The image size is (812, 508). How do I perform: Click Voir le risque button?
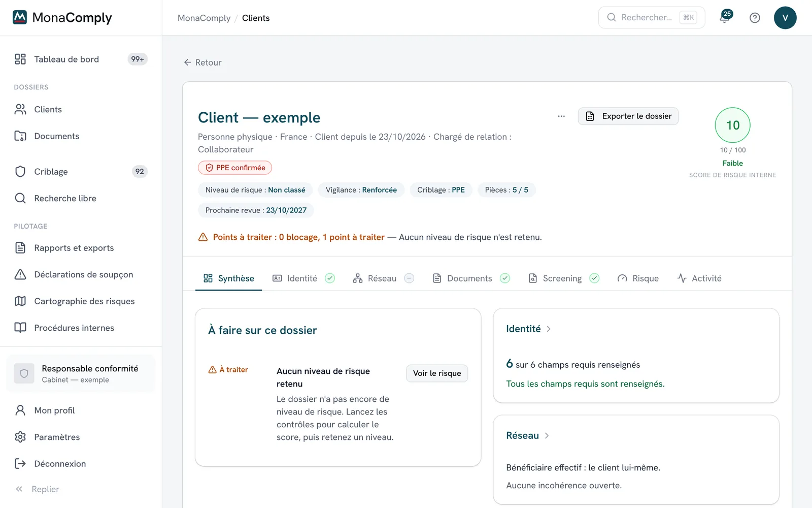pyautogui.click(x=437, y=373)
